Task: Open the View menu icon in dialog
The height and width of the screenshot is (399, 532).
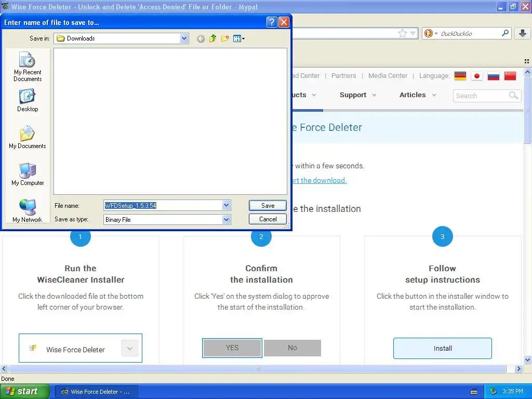Action: pos(238,38)
